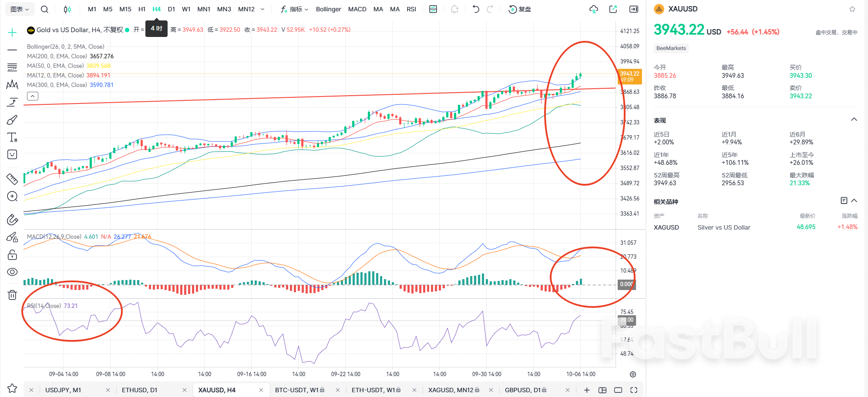Select the D1 timeframe
This screenshot has width=868, height=397.
click(x=172, y=9)
